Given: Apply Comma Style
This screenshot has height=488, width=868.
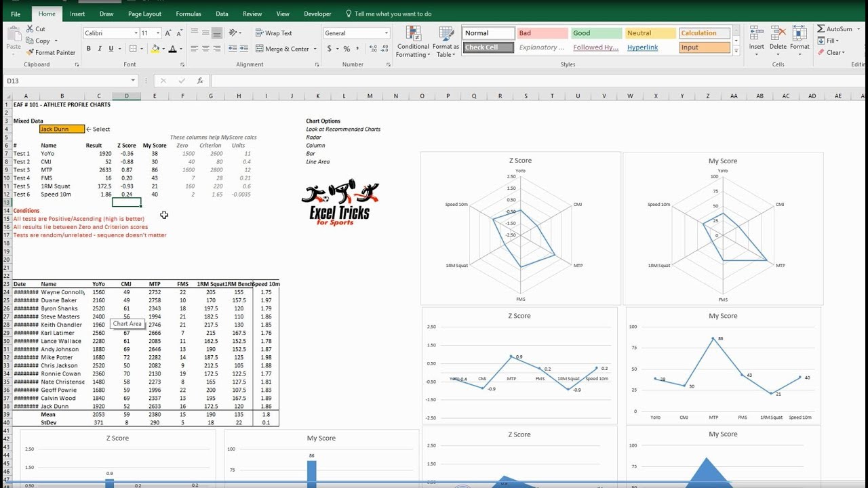Looking at the screenshot, I should [357, 49].
